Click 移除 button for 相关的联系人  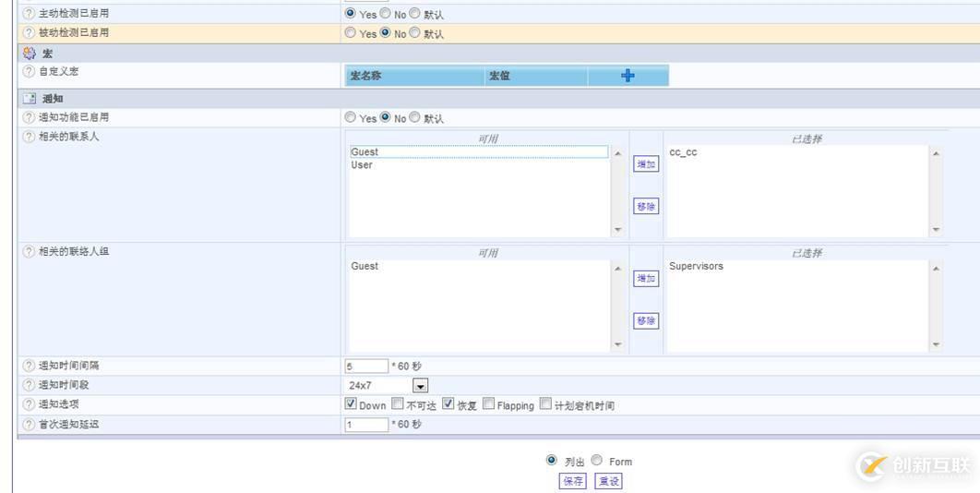click(x=646, y=206)
